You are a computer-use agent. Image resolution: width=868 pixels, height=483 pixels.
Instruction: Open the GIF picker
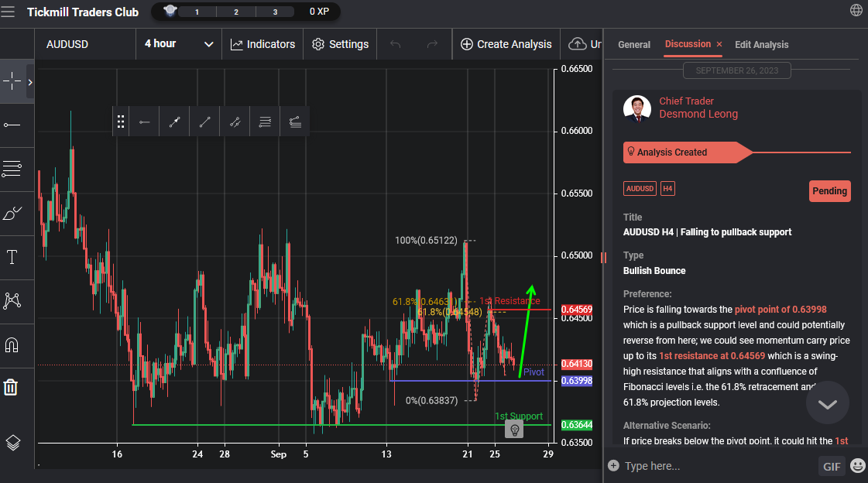pos(832,467)
